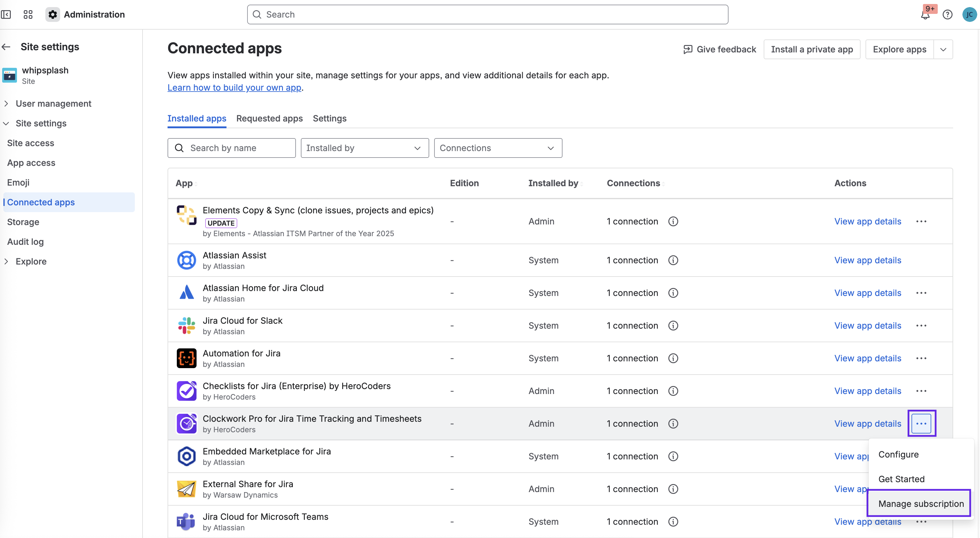980x538 pixels.
Task: Open more actions for Jira Cloud for Slack
Action: pyautogui.click(x=921, y=326)
